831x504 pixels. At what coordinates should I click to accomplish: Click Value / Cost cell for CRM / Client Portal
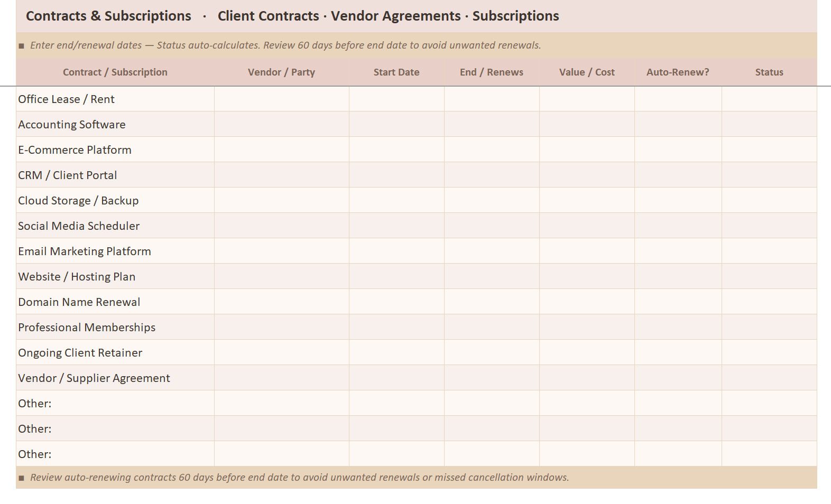pos(587,175)
